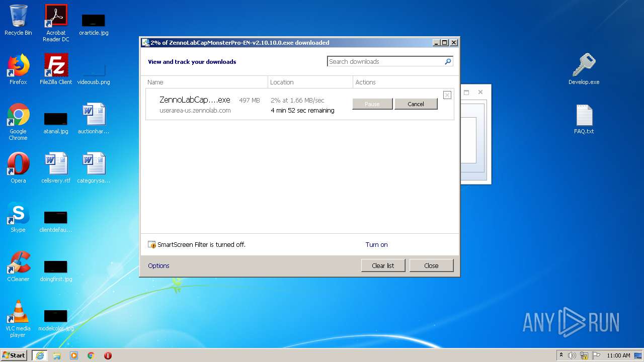
Task: Select the clientdefau desktop file
Action: click(x=56, y=221)
